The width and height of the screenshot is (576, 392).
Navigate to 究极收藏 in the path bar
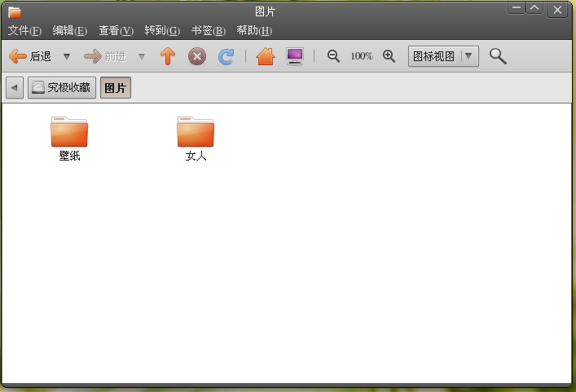[62, 87]
